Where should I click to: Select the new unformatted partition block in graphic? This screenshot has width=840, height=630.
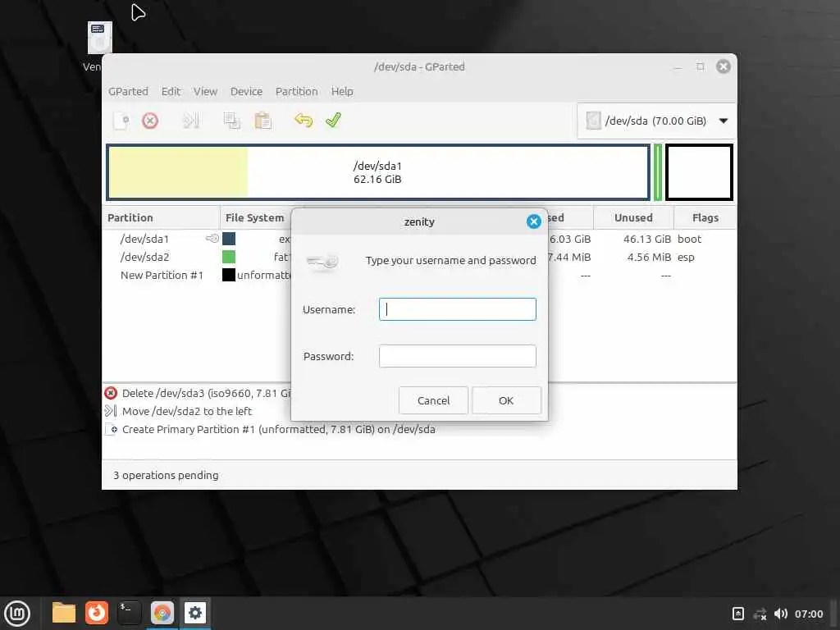(x=699, y=172)
